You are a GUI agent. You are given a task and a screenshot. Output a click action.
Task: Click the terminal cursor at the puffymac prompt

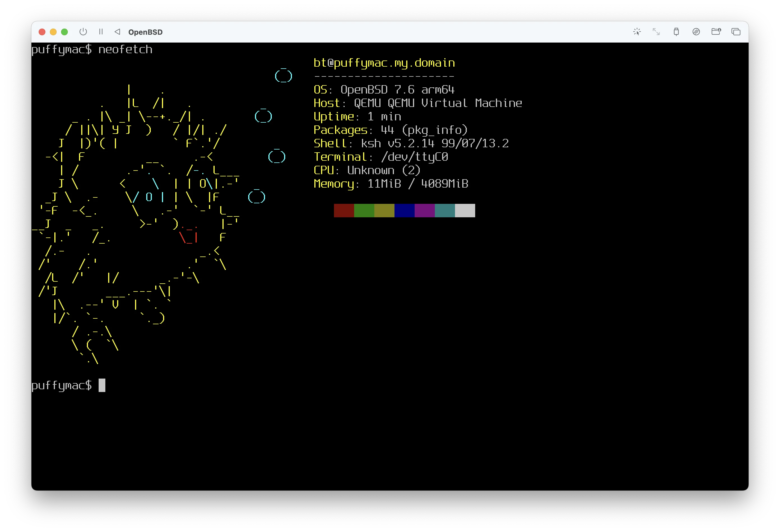102,385
